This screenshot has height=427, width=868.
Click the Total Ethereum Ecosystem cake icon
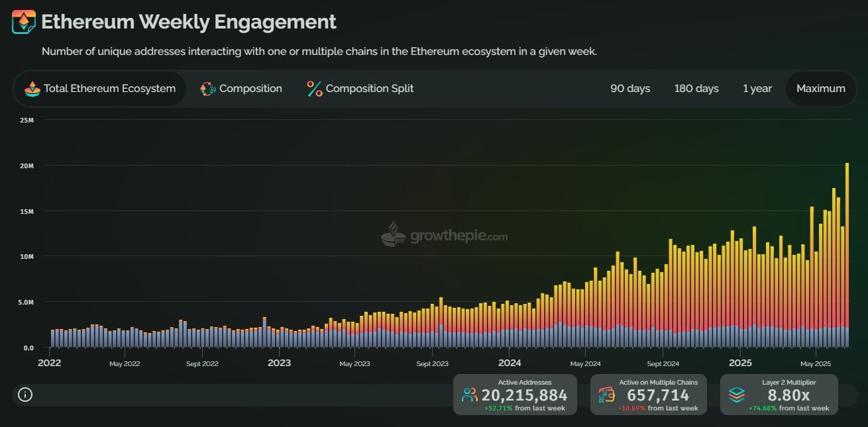(x=32, y=89)
